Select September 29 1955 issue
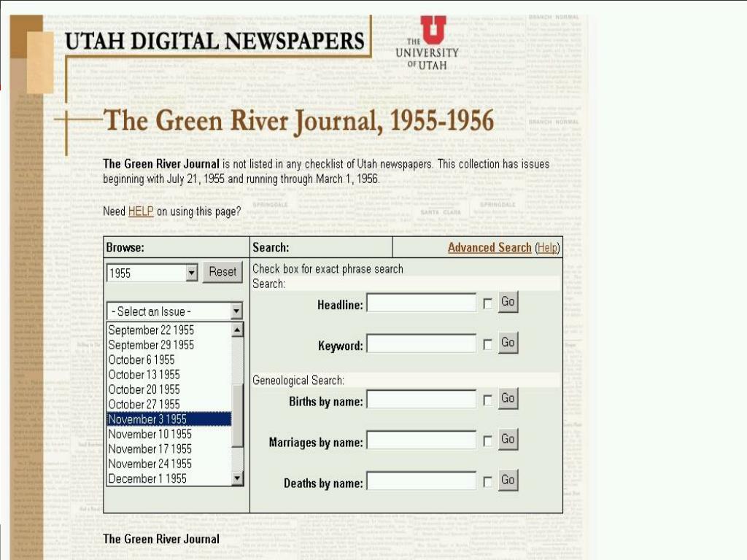 169,345
